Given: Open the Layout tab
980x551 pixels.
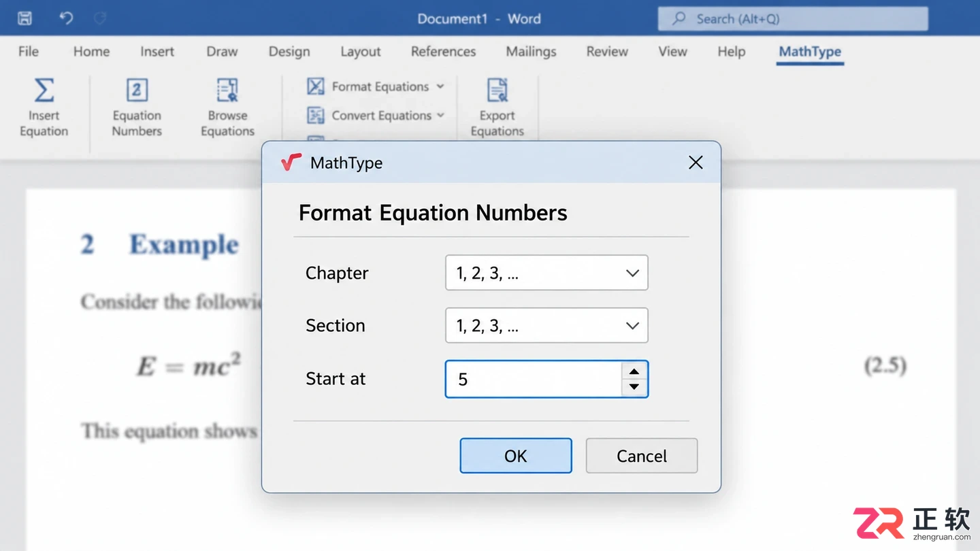Looking at the screenshot, I should [361, 52].
